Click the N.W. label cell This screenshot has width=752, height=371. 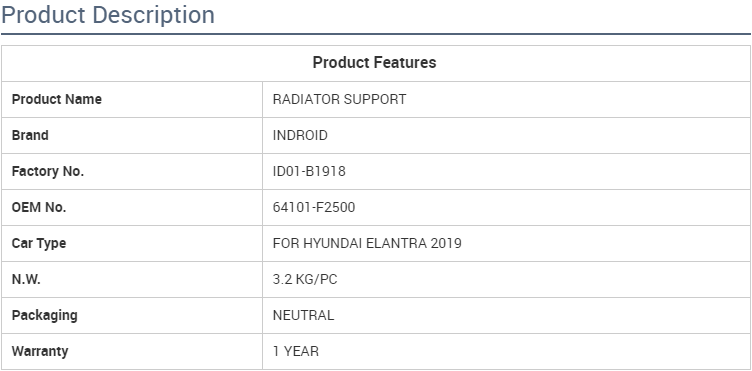(132, 279)
